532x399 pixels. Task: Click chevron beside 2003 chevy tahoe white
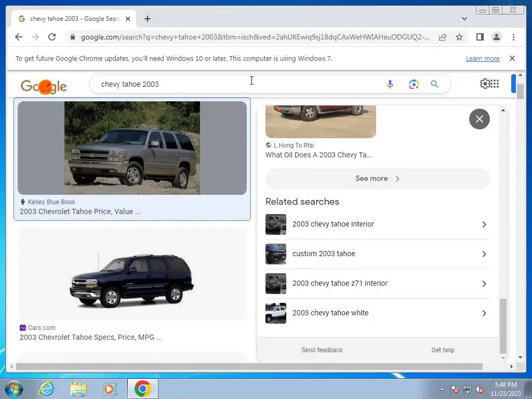[484, 313]
